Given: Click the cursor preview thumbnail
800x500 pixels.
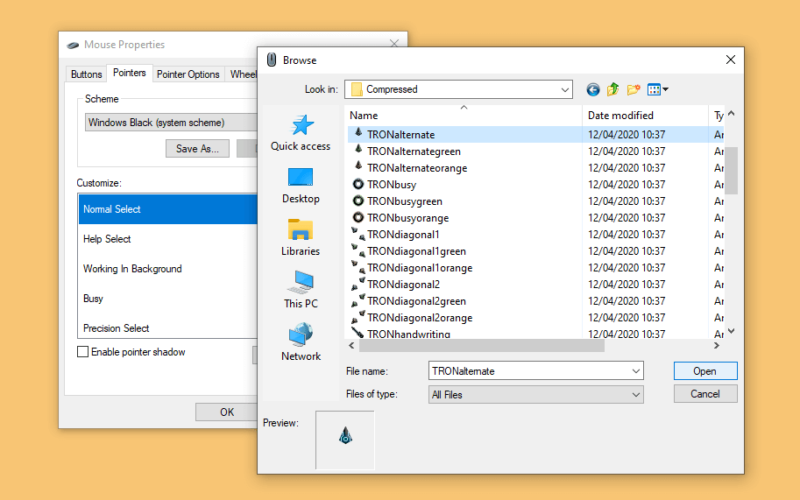Looking at the screenshot, I should point(345,440).
